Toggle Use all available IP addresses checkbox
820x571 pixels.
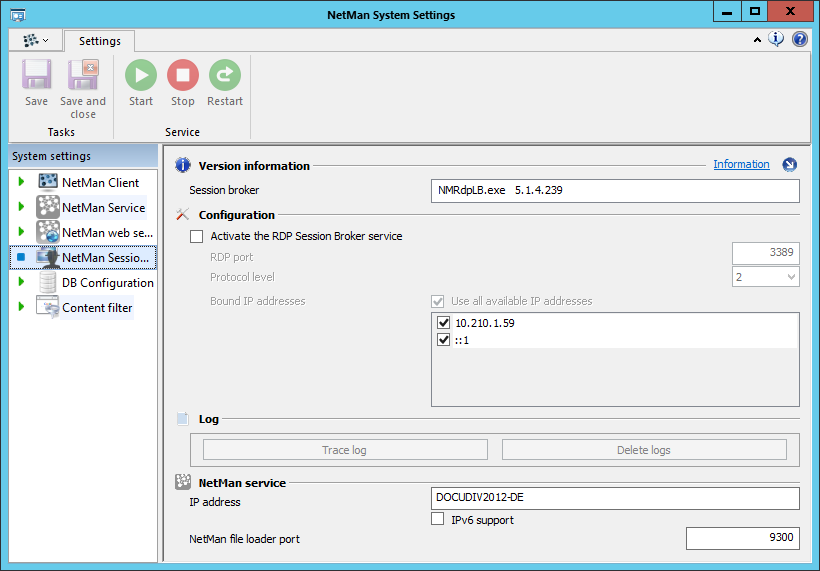tap(437, 301)
